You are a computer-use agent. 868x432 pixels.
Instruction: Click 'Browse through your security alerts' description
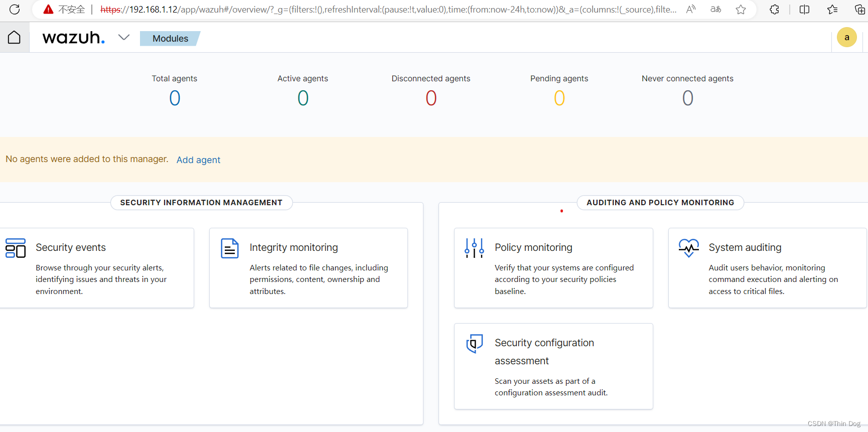(x=101, y=279)
